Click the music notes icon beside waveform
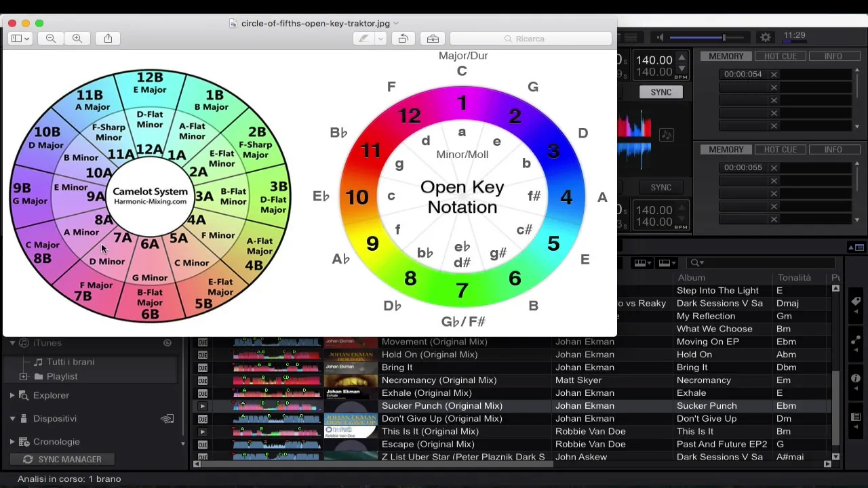868x488 pixels. coord(667,136)
